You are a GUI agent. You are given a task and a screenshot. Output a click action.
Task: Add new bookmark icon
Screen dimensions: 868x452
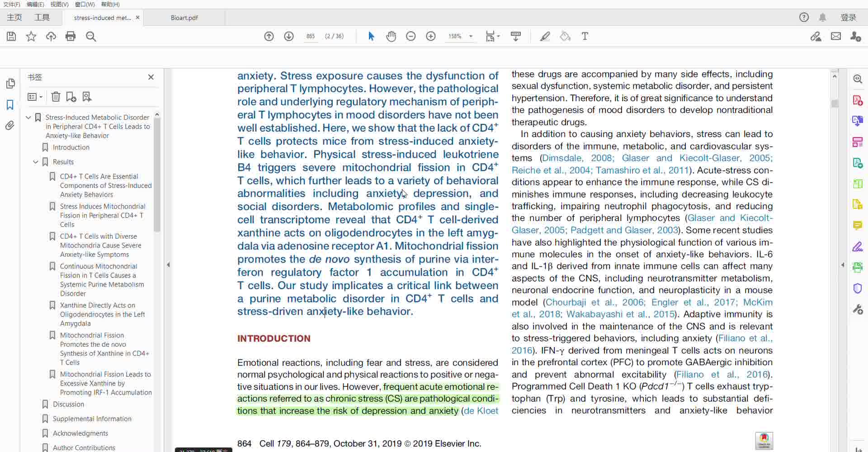click(71, 97)
